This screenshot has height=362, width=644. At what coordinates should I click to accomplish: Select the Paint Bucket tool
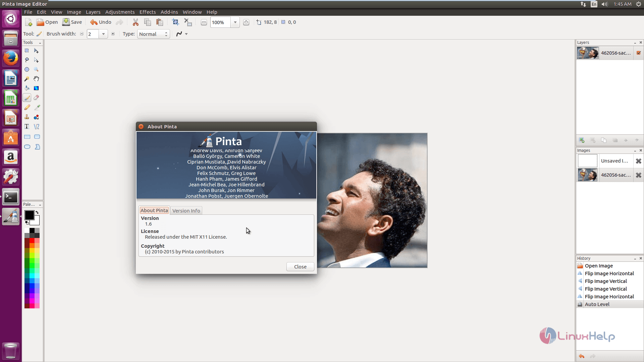tap(27, 88)
